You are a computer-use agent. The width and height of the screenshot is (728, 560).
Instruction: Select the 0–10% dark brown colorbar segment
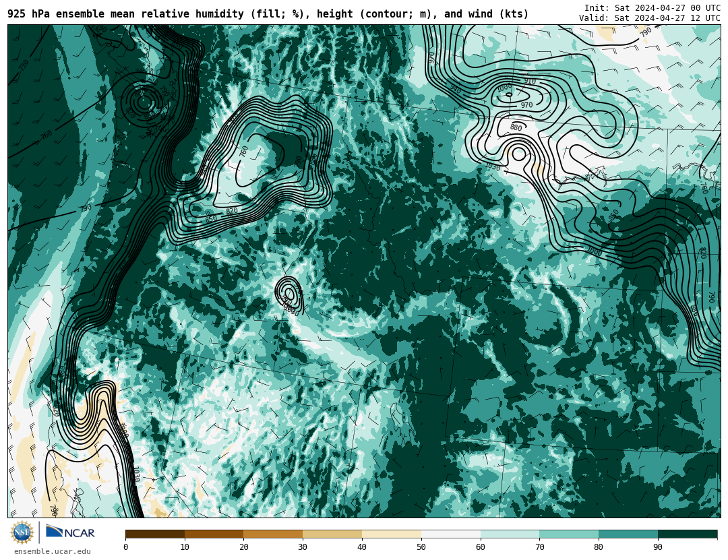155,534
